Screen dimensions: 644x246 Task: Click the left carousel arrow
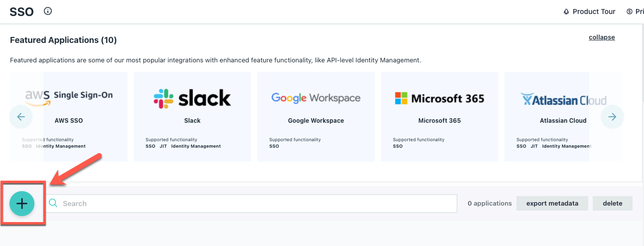click(21, 117)
